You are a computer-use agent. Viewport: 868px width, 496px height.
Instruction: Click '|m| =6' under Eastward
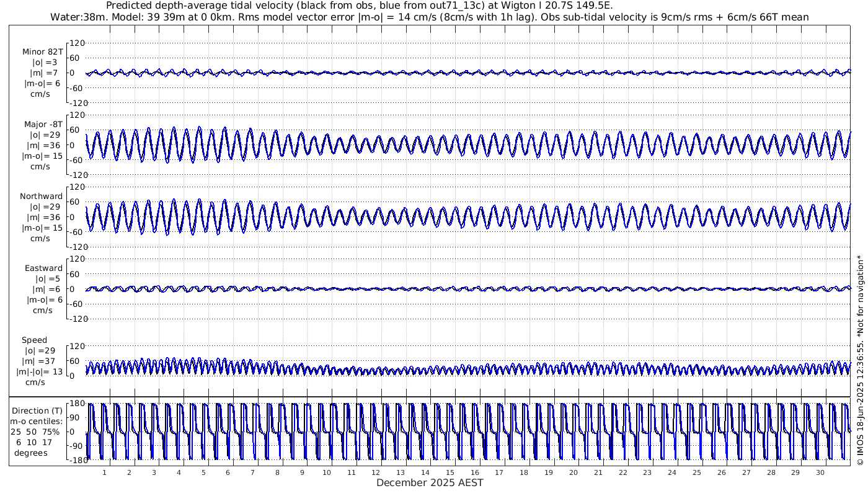click(x=46, y=289)
